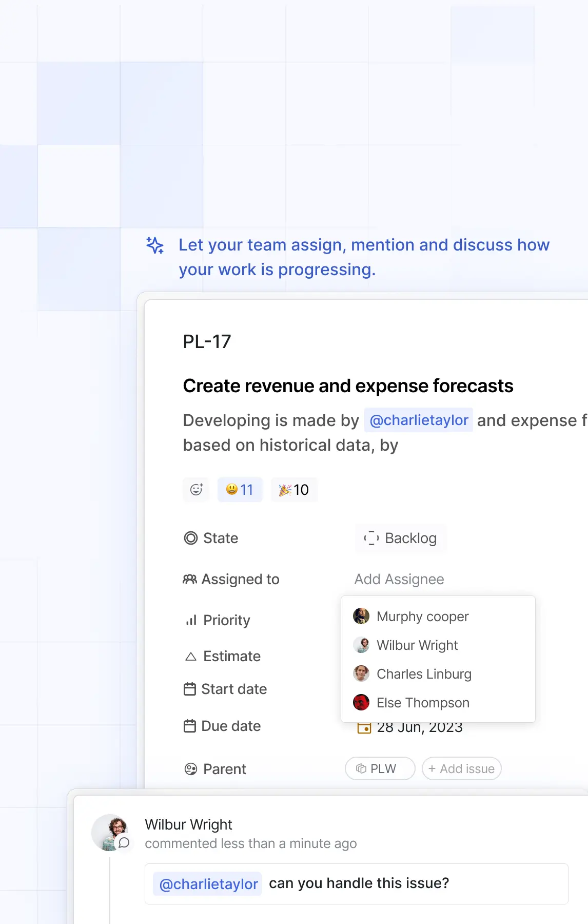Click the Estimate triangle icon
The height and width of the screenshot is (924, 588).
191,656
